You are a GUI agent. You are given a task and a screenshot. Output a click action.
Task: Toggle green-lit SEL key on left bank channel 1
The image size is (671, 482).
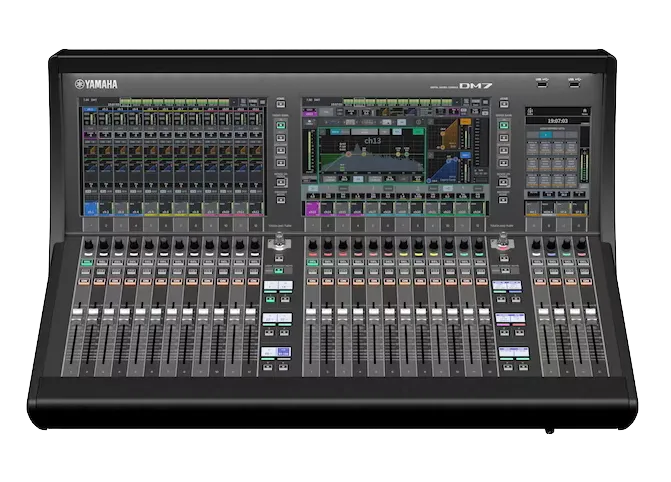87,262
